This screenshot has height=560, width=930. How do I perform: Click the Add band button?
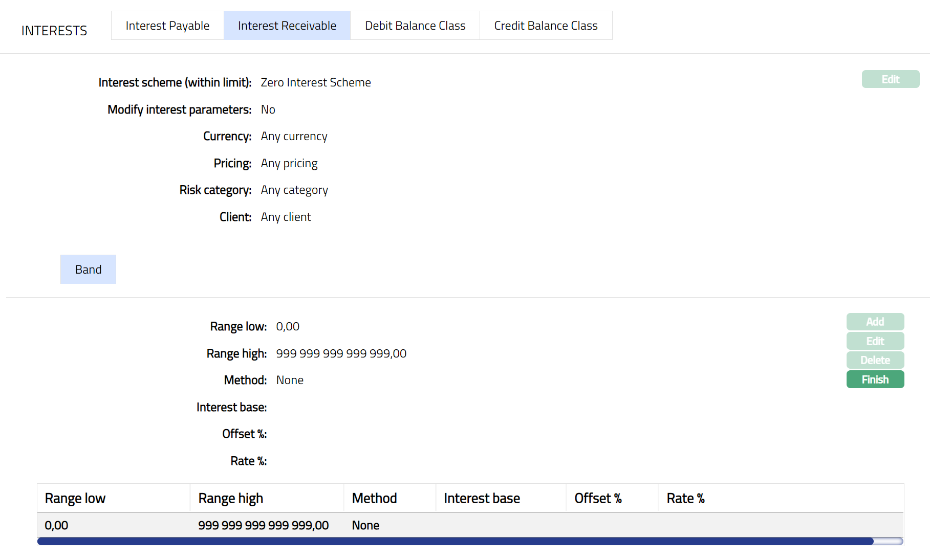pyautogui.click(x=875, y=322)
